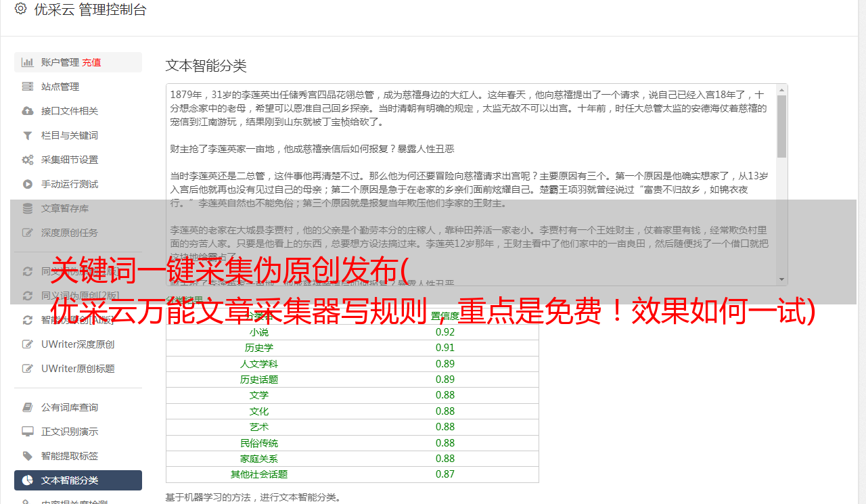Click the monitor icon for 正文识别演示
This screenshot has height=504, width=866.
click(x=28, y=432)
